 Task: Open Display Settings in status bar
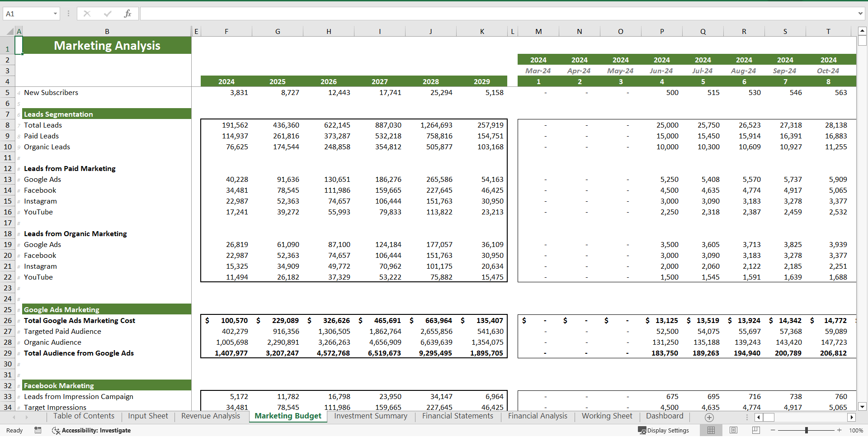tap(664, 430)
